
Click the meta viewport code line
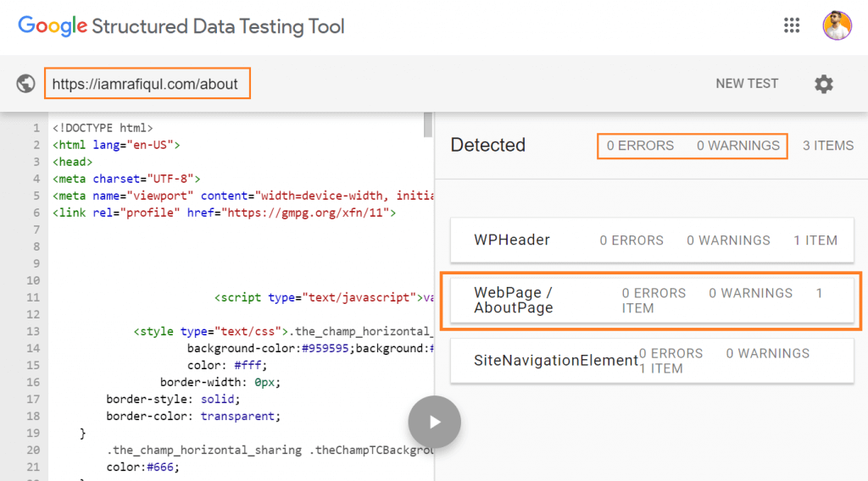pos(243,196)
